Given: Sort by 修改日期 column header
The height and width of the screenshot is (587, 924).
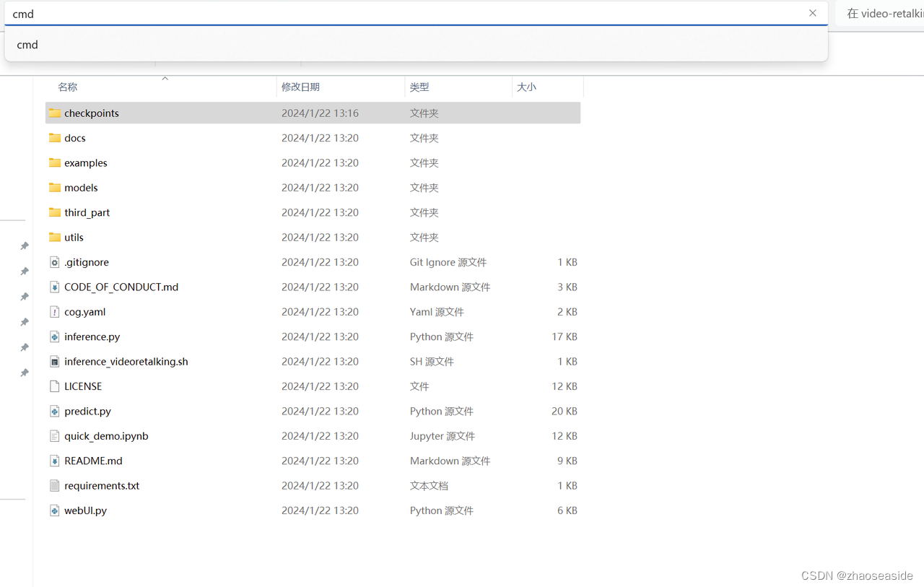Looking at the screenshot, I should [x=300, y=87].
